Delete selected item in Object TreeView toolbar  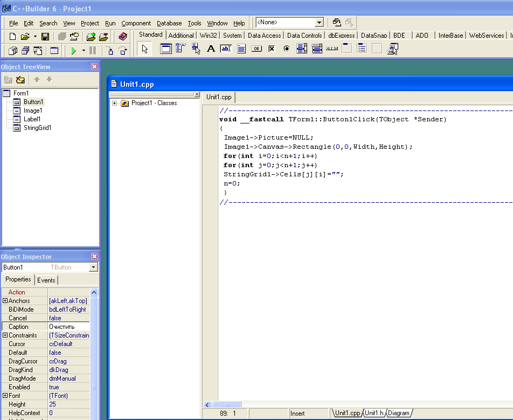(20, 80)
